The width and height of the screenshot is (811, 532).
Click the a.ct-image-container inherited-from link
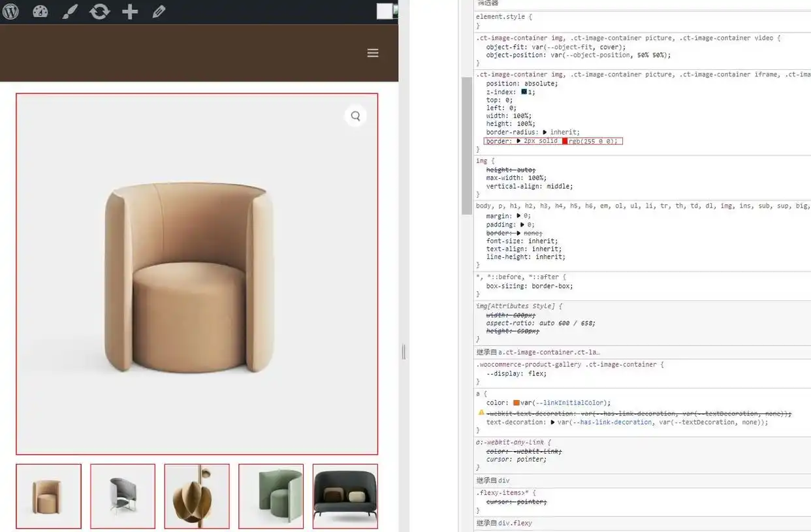[549, 352]
